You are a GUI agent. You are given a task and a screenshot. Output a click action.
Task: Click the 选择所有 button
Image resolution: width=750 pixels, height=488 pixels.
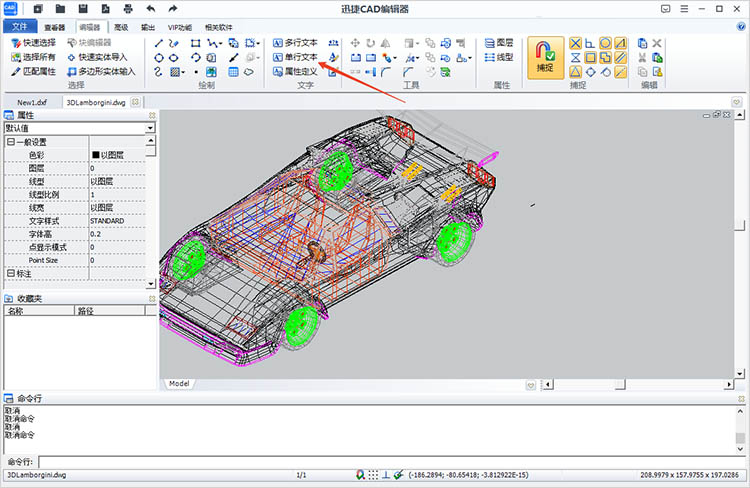[x=33, y=57]
